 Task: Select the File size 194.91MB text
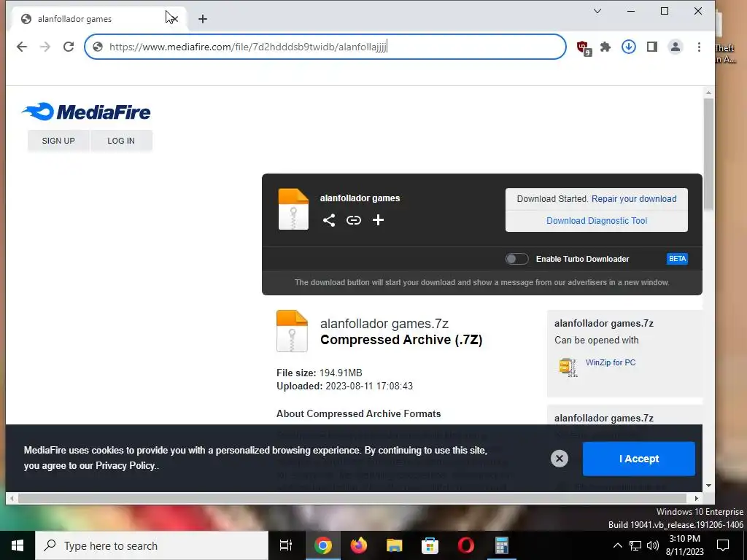click(x=320, y=373)
